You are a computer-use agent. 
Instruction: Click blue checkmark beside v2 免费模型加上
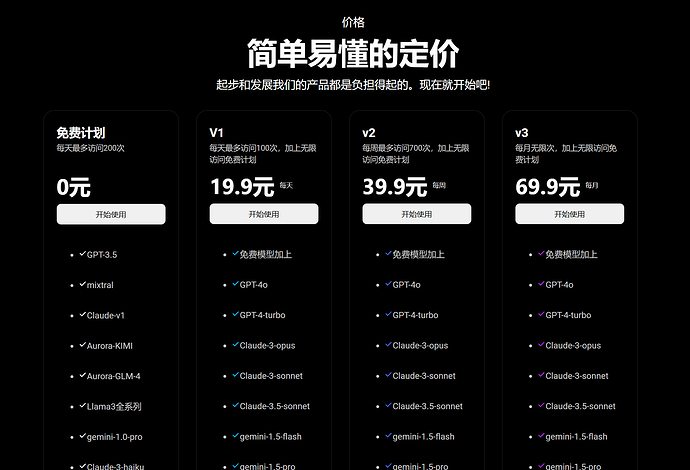pyautogui.click(x=388, y=253)
